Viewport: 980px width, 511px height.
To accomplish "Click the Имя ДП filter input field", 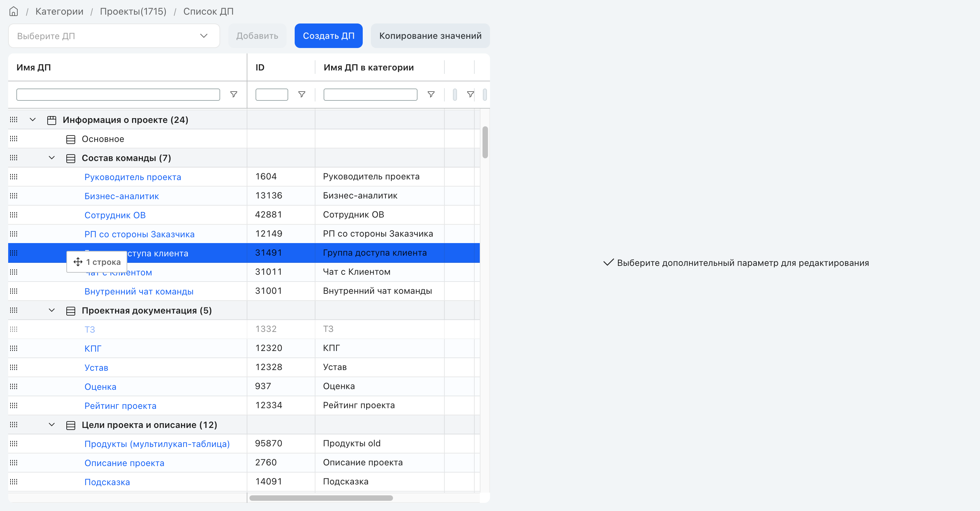I will pos(118,94).
